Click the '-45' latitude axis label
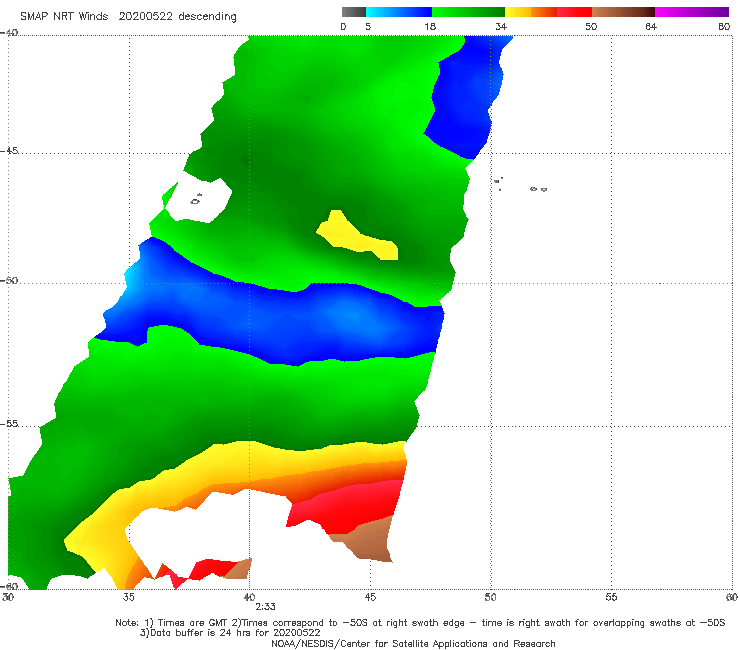This screenshot has width=740, height=650. click(x=9, y=151)
